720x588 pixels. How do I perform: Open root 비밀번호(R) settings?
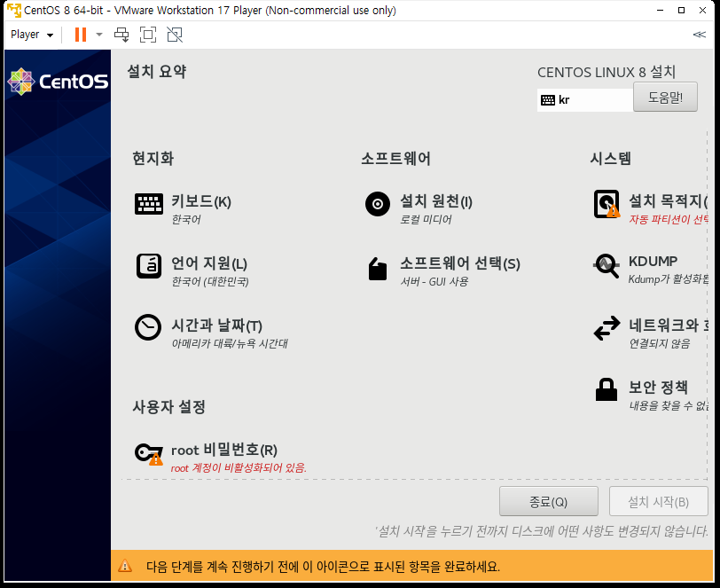tap(224, 451)
